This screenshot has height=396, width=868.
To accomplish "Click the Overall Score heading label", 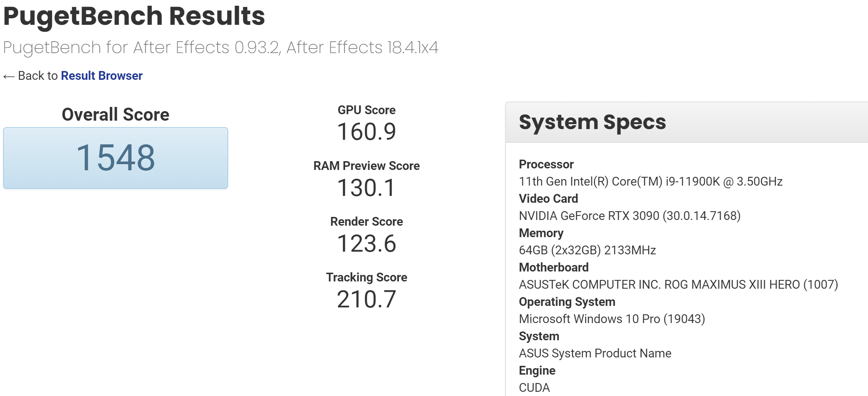I will 116,115.
